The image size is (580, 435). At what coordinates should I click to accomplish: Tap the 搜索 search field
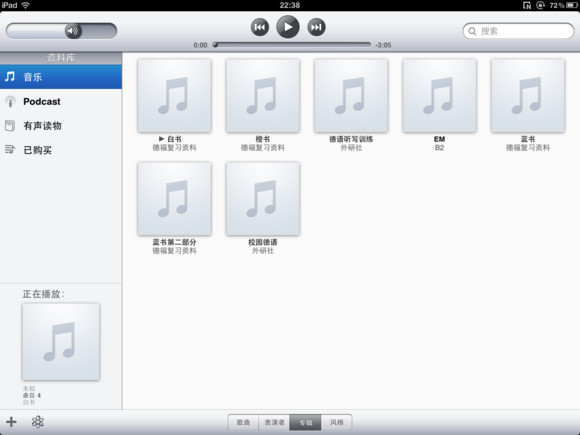518,31
